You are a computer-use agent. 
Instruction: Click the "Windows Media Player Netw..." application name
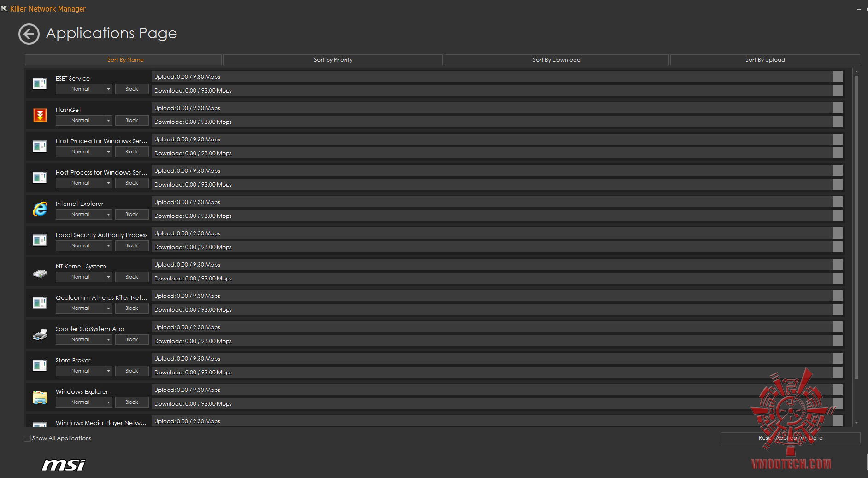coord(101,423)
